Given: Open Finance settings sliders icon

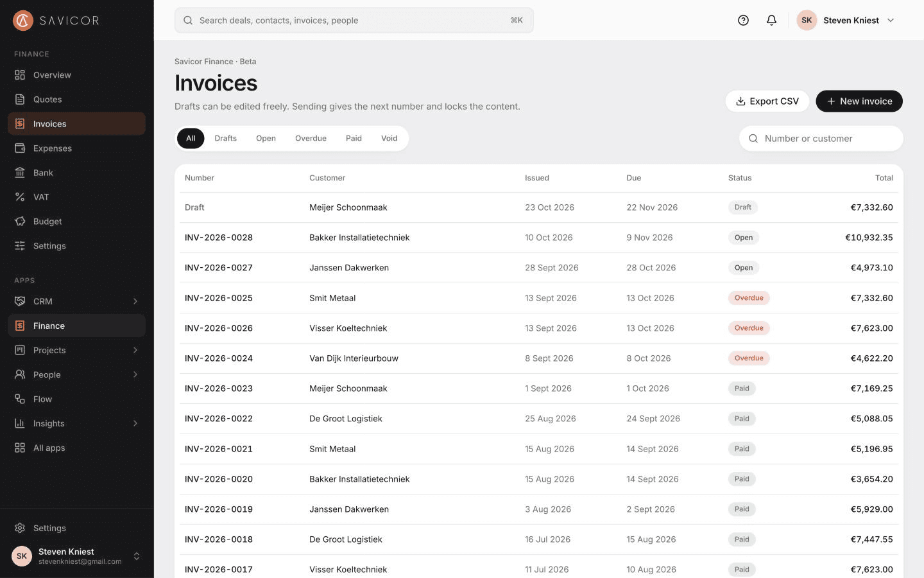Looking at the screenshot, I should tap(20, 246).
